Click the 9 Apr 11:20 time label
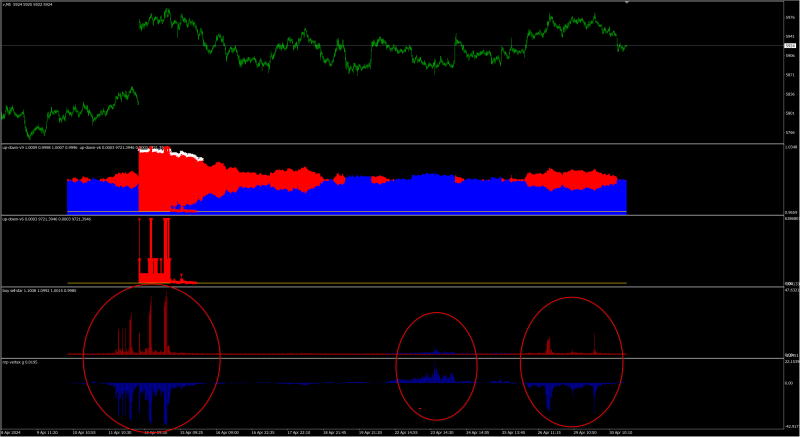Screen dimensions: 800x437 tap(47, 432)
